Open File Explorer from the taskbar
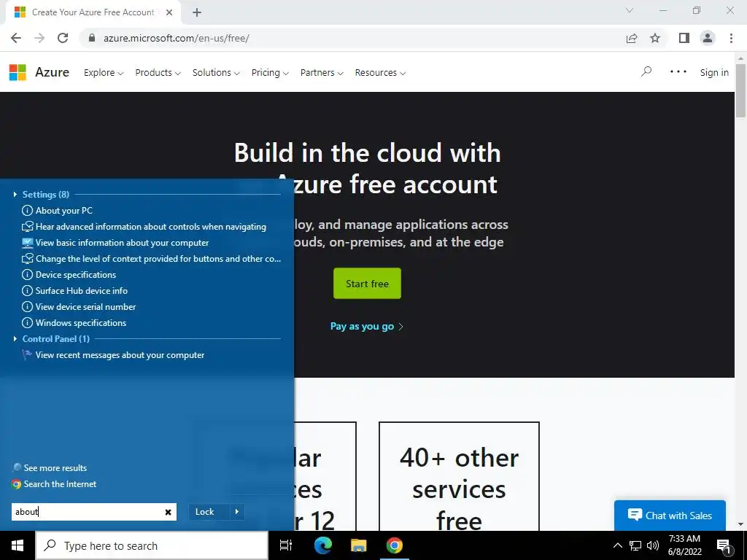 (358, 545)
